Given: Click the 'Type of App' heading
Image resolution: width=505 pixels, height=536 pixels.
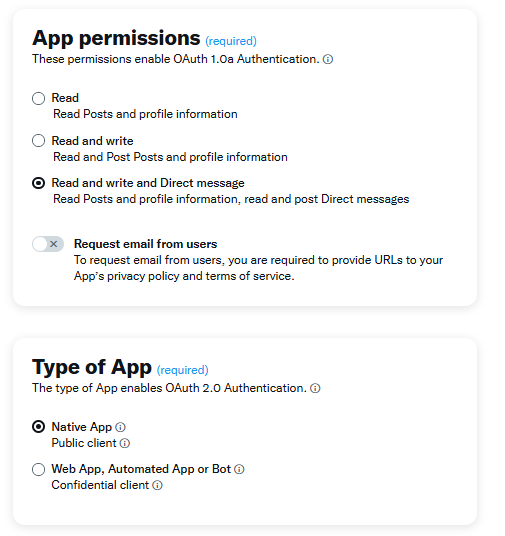Looking at the screenshot, I should pyautogui.click(x=92, y=367).
